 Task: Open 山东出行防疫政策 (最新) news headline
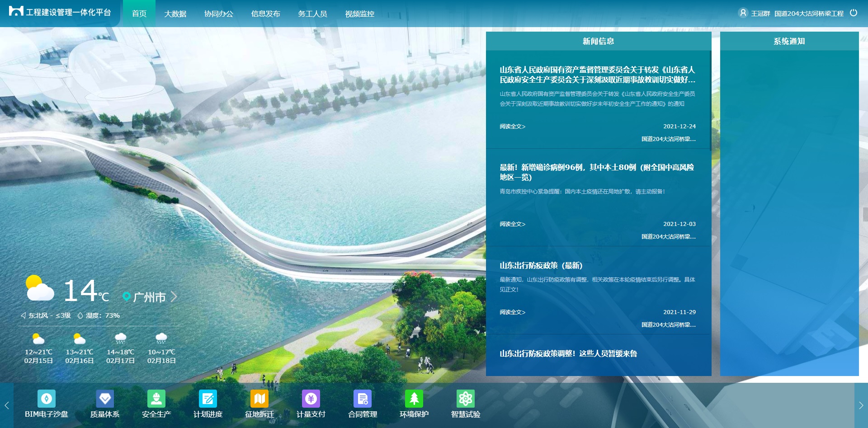click(x=541, y=265)
